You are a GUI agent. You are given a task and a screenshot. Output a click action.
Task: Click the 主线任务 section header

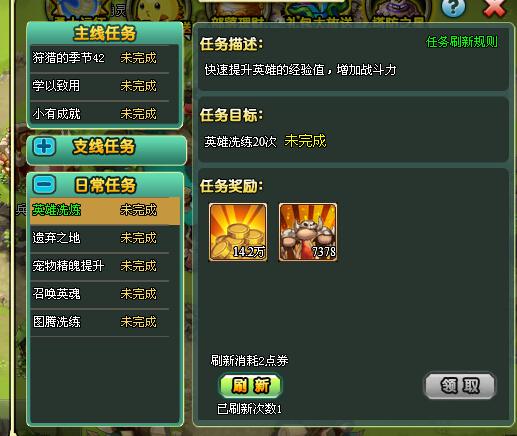(x=105, y=34)
